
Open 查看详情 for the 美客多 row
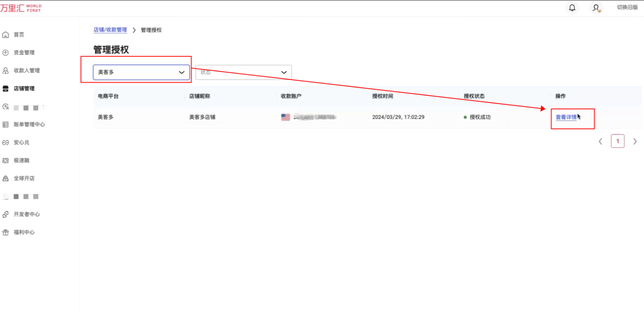(566, 117)
